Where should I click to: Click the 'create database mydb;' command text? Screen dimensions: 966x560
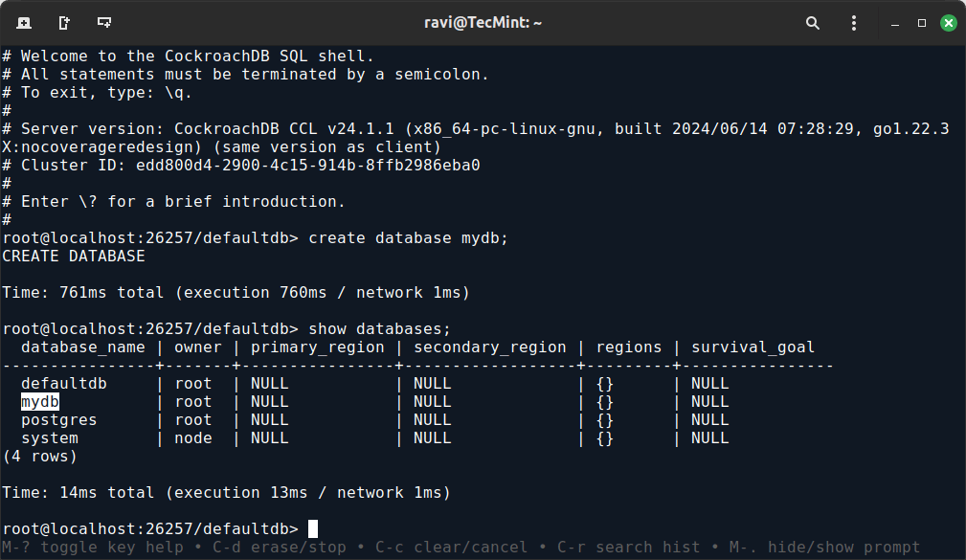click(408, 238)
